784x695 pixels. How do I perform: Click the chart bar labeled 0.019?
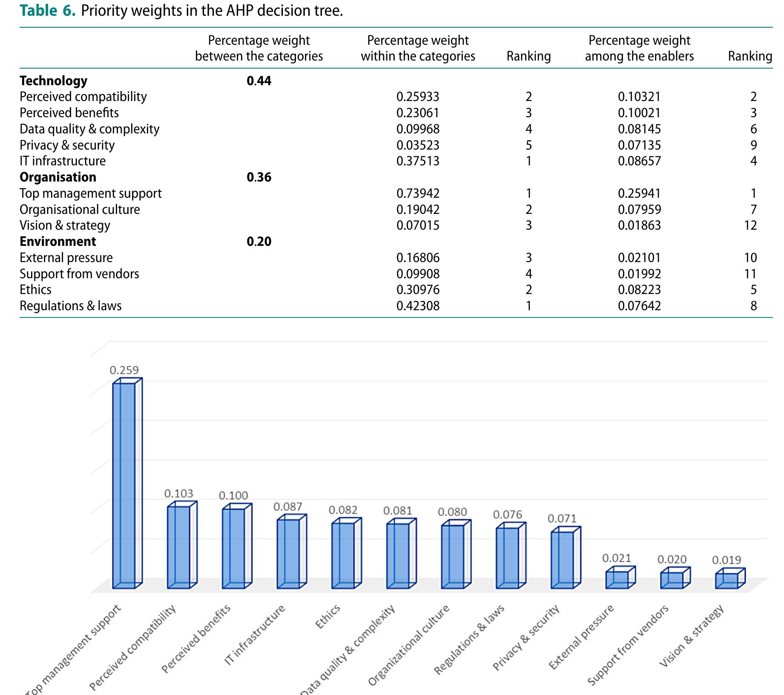(730, 579)
